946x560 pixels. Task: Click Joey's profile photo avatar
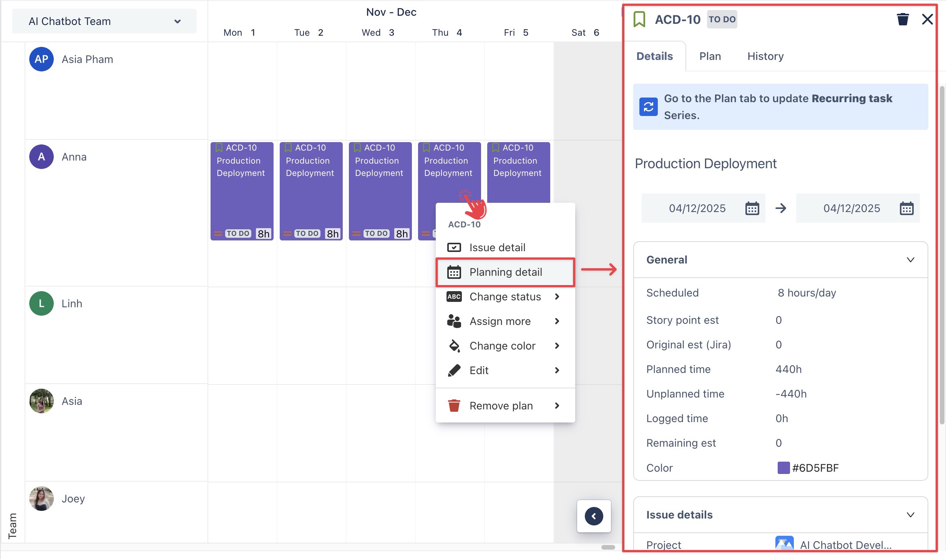click(41, 499)
